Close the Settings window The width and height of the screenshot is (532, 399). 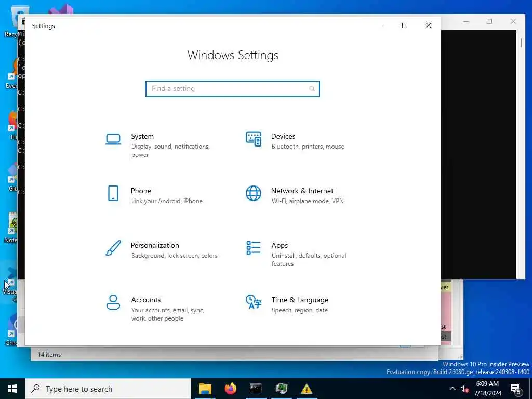pyautogui.click(x=429, y=25)
